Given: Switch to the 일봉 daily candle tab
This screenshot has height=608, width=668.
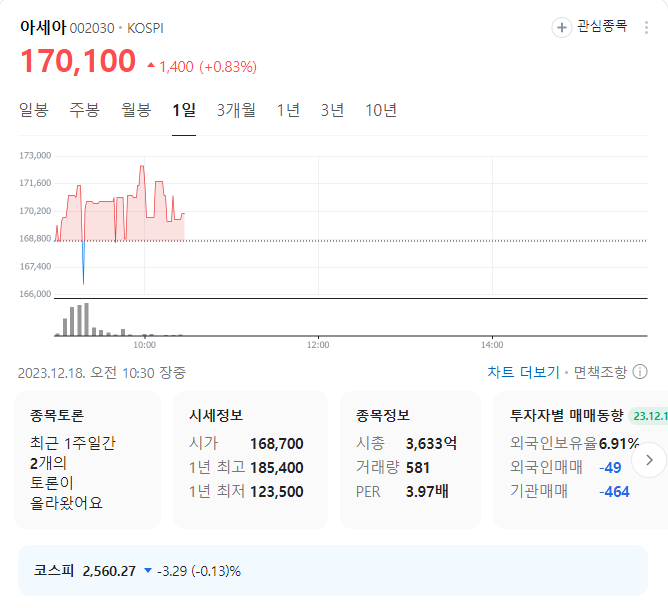Looking at the screenshot, I should click(x=34, y=110).
